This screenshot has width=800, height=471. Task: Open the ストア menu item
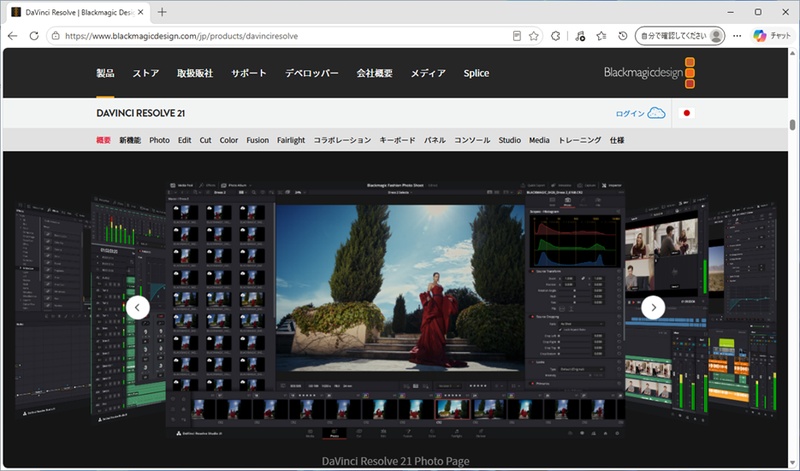(x=146, y=73)
